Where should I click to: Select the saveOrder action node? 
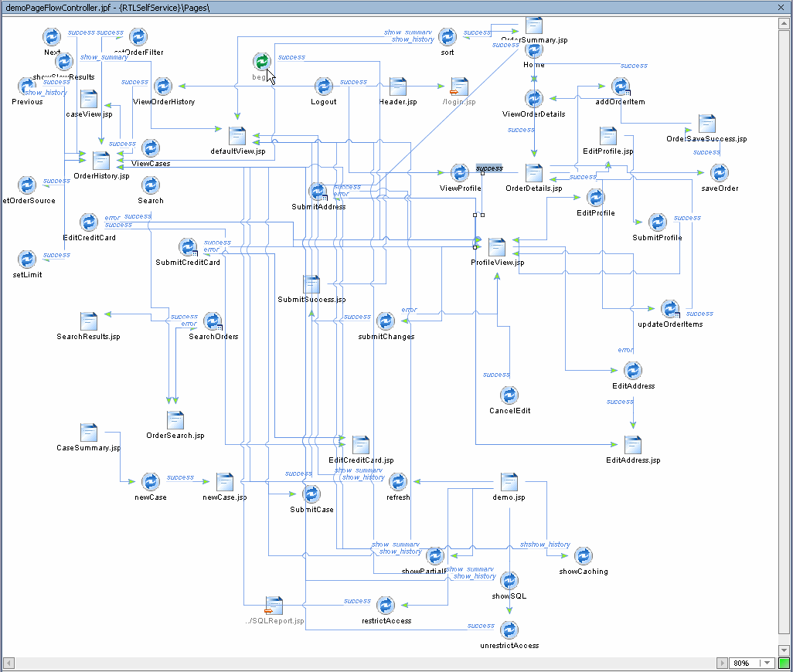(720, 173)
